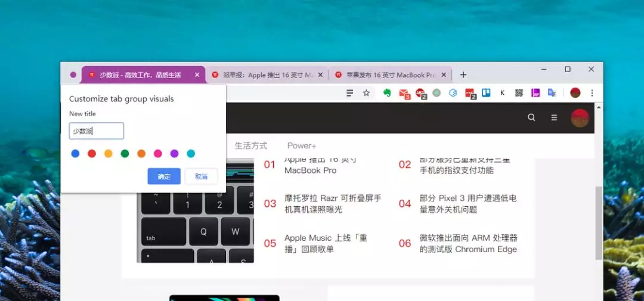Click the Evernote elephant extension icon

click(x=387, y=93)
